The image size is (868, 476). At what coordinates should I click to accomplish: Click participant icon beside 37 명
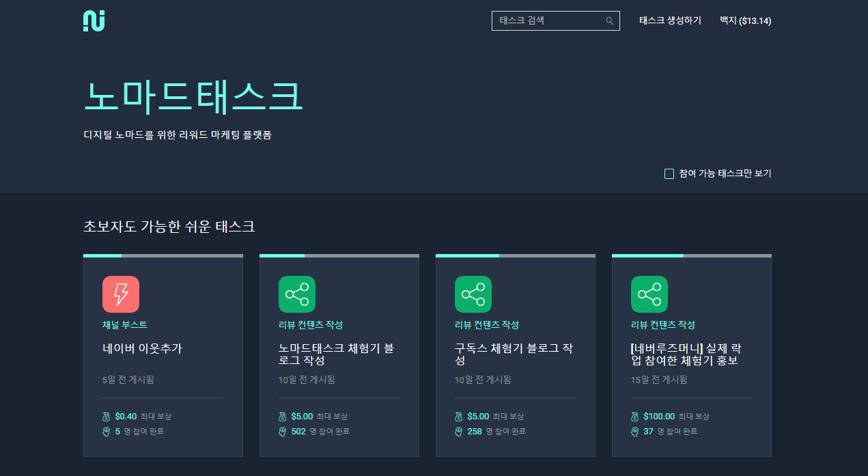coord(635,432)
